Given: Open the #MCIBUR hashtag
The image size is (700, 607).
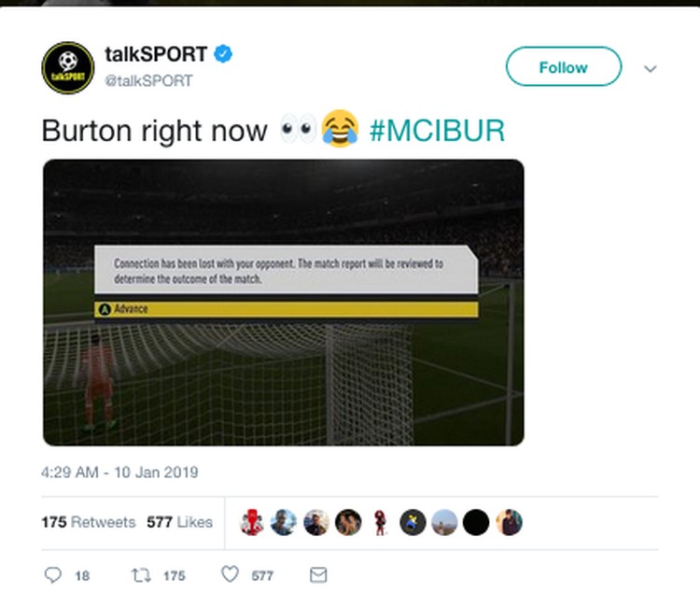Looking at the screenshot, I should (x=437, y=131).
